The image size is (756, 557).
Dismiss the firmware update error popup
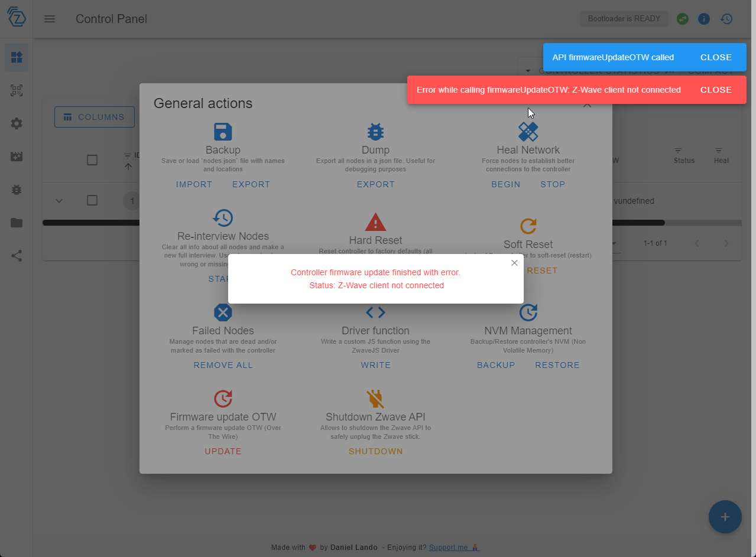(514, 262)
